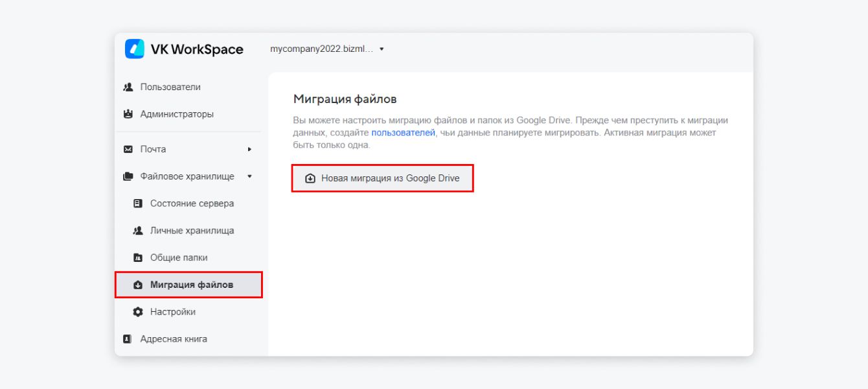The height and width of the screenshot is (389, 868).
Task: Click the Файловое хранилище folder icon
Action: tap(130, 176)
